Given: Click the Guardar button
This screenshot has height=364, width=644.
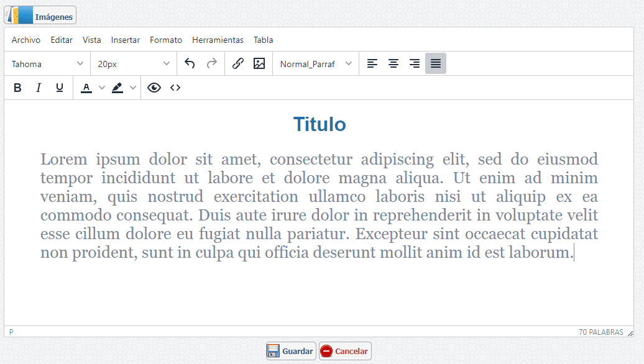Looking at the screenshot, I should (290, 350).
